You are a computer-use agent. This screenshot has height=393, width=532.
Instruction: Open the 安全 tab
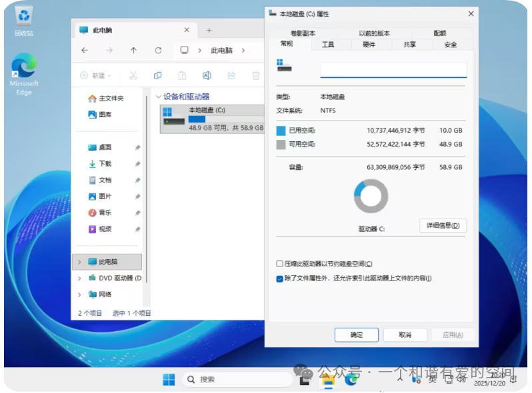pyautogui.click(x=451, y=45)
